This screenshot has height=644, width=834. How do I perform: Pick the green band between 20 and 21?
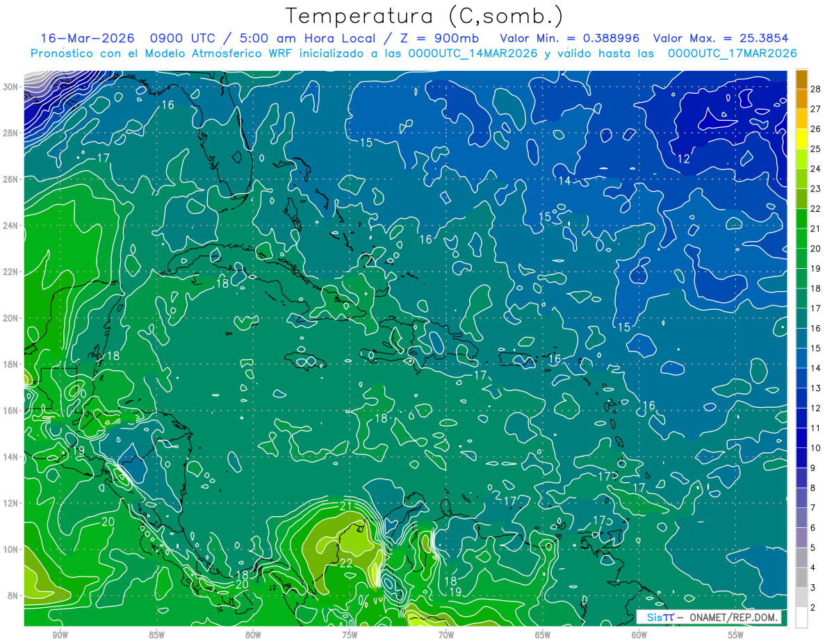coord(802,238)
